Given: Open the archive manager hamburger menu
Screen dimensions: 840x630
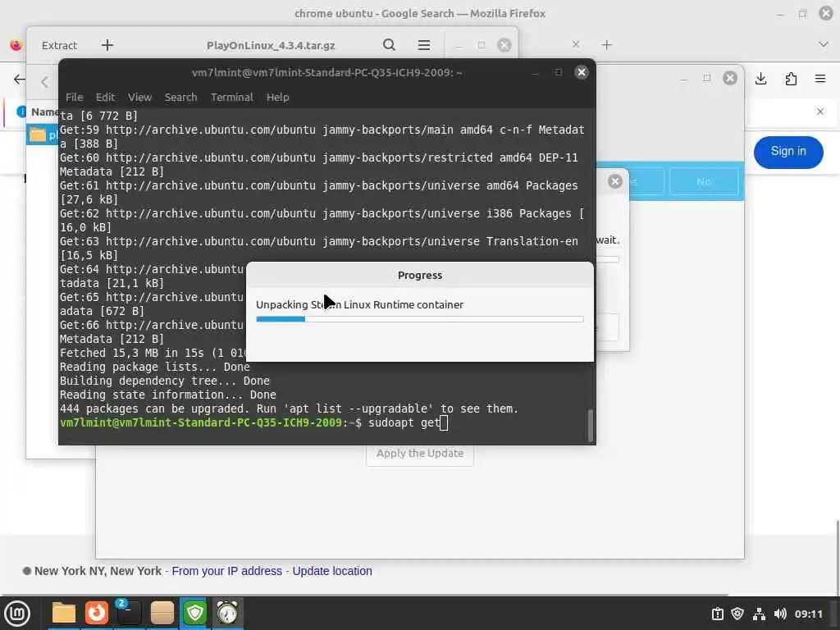Looking at the screenshot, I should point(424,45).
